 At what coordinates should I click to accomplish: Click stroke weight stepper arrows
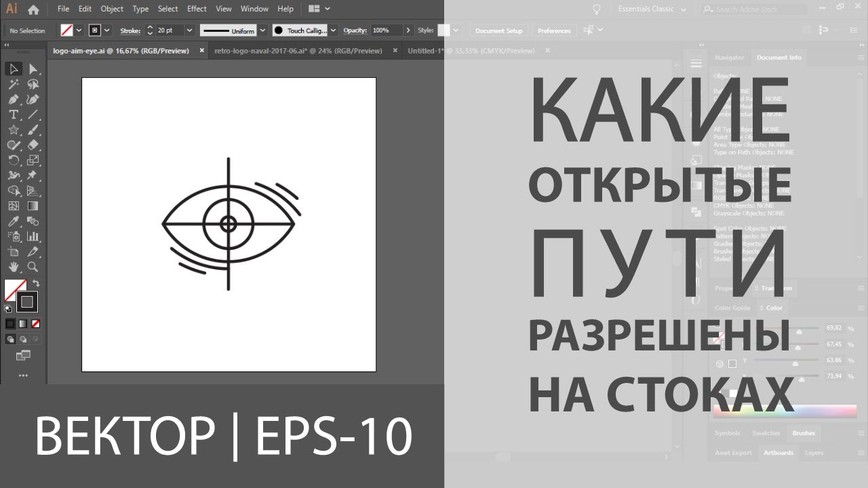pyautogui.click(x=150, y=30)
